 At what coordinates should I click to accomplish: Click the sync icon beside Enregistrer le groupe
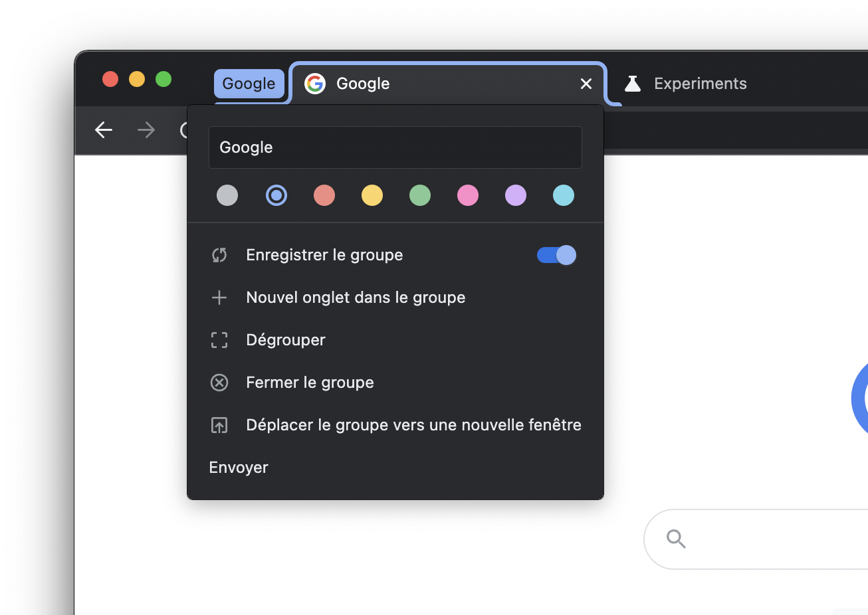(219, 255)
